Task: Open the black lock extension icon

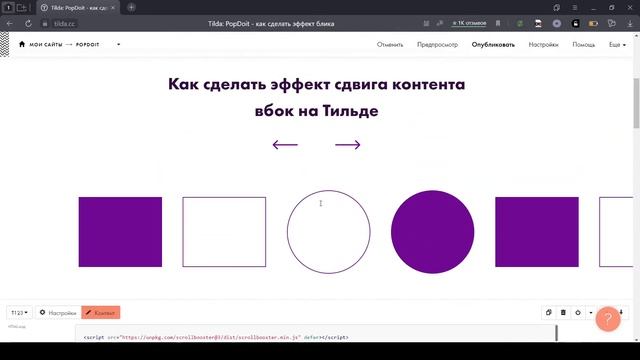Action: pos(576,24)
